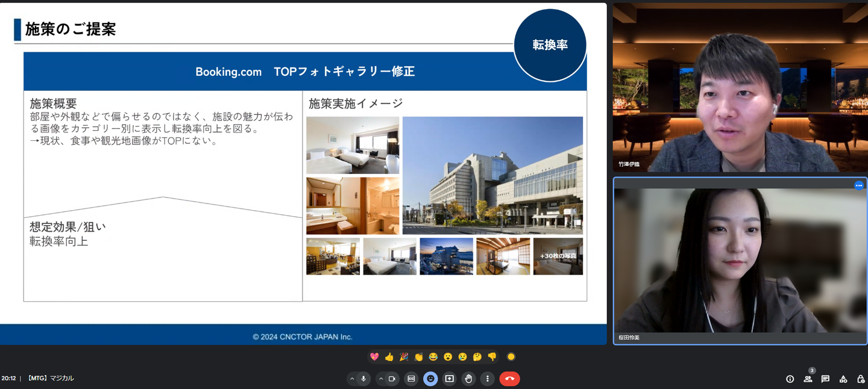Viewport: 868px width, 389px height.
Task: Click the 20:12 clock display
Action: tap(8, 378)
